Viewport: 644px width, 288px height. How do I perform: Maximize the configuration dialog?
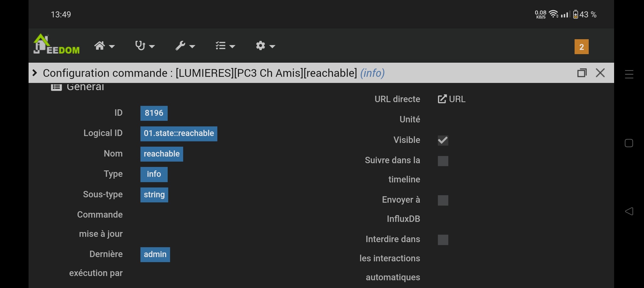click(x=582, y=73)
